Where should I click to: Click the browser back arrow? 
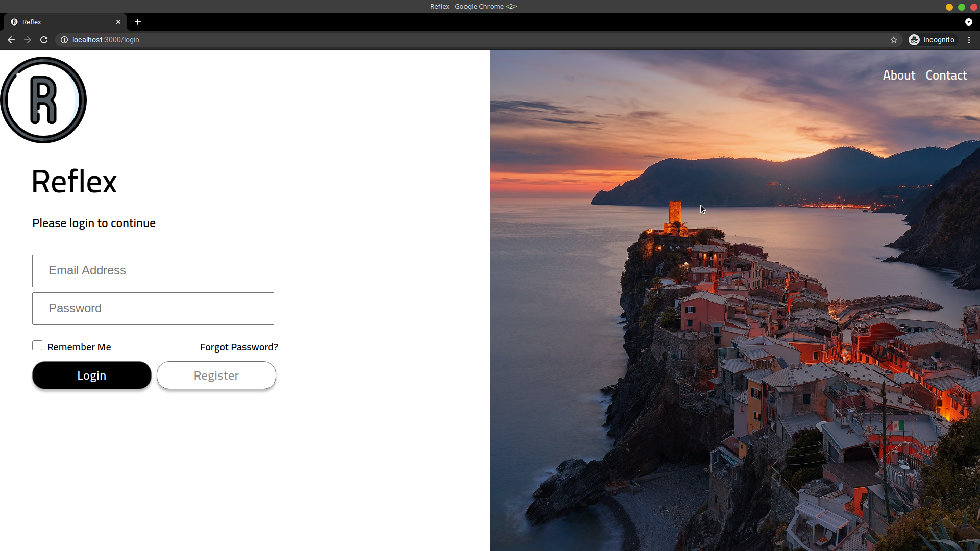pos(11,40)
